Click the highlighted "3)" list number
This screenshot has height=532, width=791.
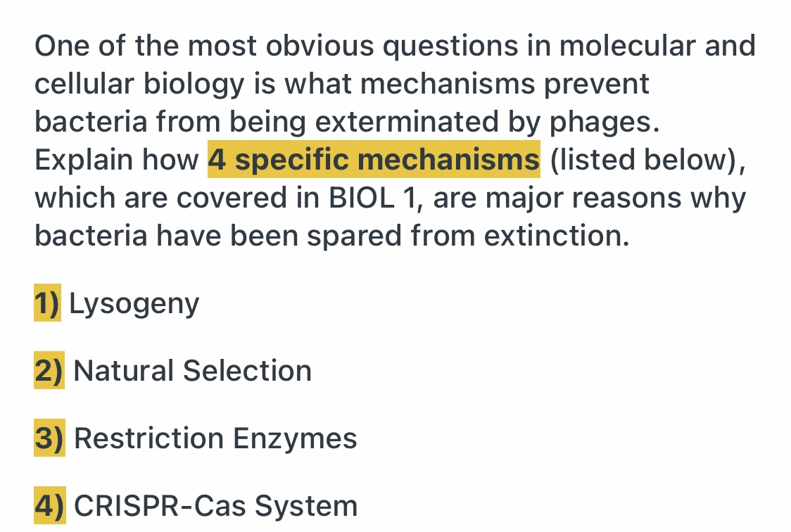coord(49,438)
